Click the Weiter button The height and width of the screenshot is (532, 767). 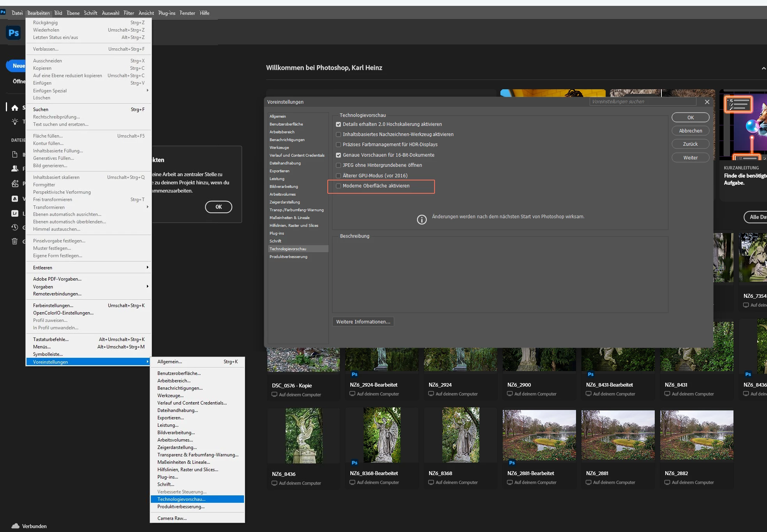[x=690, y=158]
